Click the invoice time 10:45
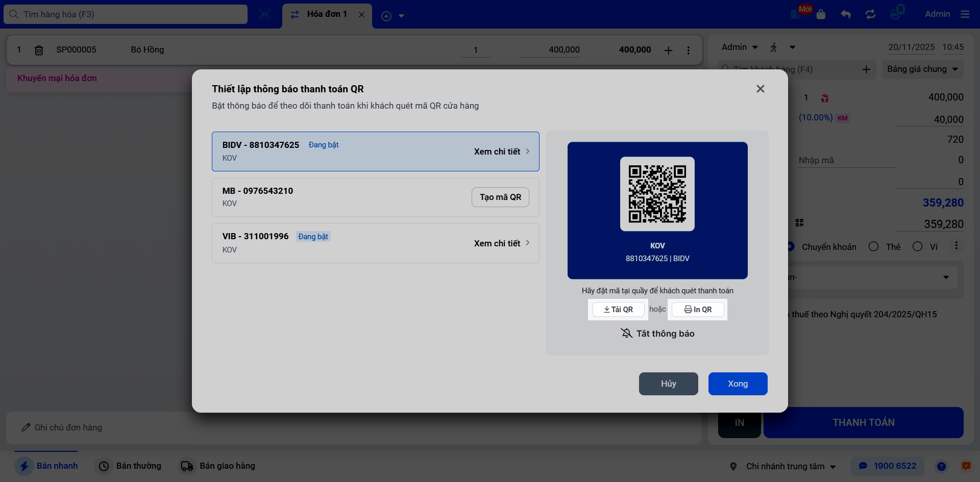Screen dimensions: 980x482 (953, 47)
